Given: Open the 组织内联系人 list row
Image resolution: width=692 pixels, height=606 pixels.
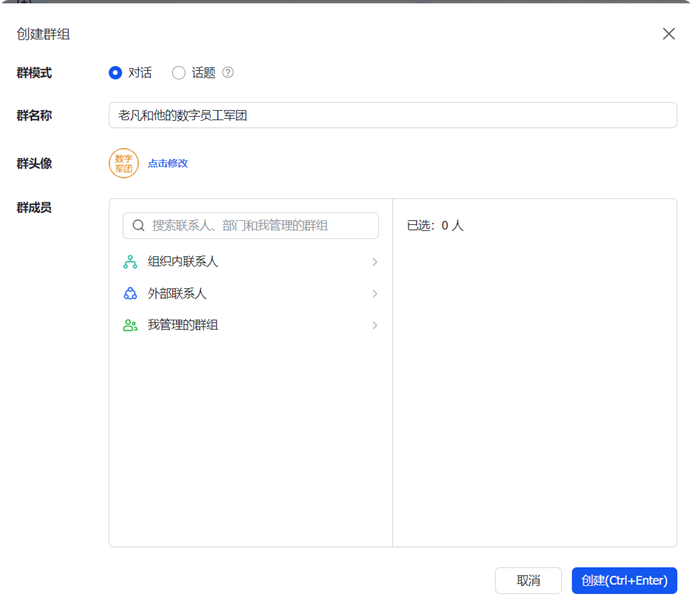Looking at the screenshot, I should click(x=251, y=262).
